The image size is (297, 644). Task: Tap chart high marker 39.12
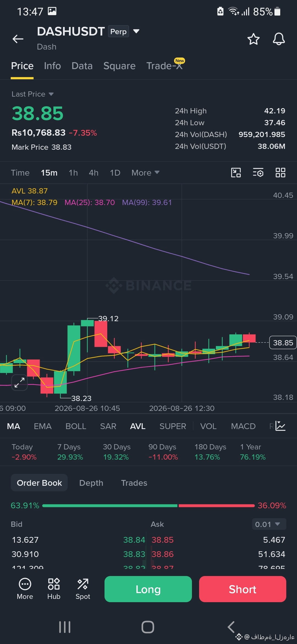tap(108, 319)
